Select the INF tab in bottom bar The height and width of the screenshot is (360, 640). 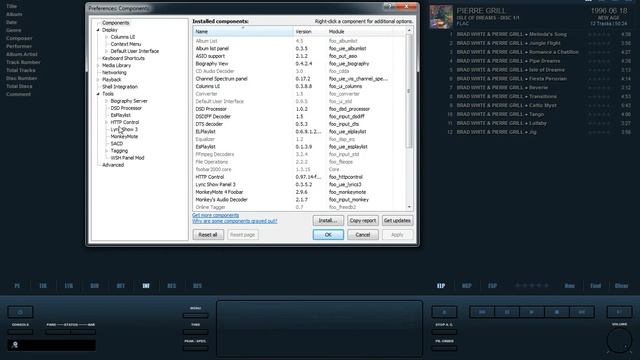pyautogui.click(x=146, y=286)
